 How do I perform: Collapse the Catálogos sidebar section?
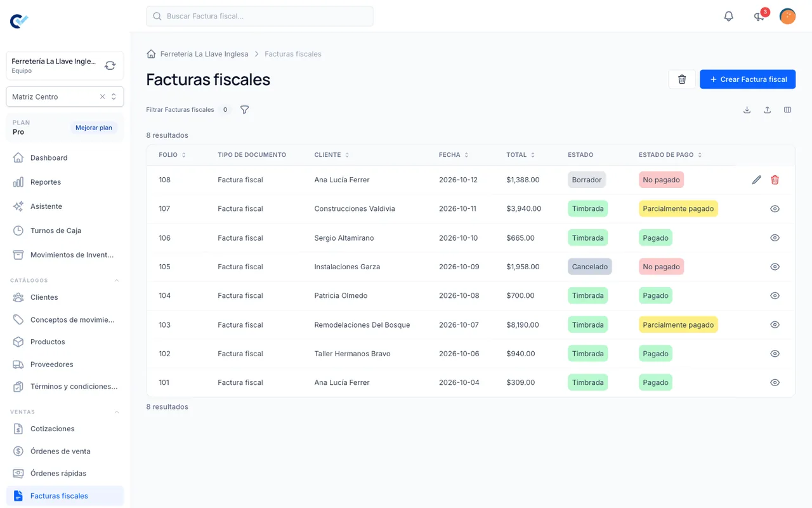tap(117, 280)
